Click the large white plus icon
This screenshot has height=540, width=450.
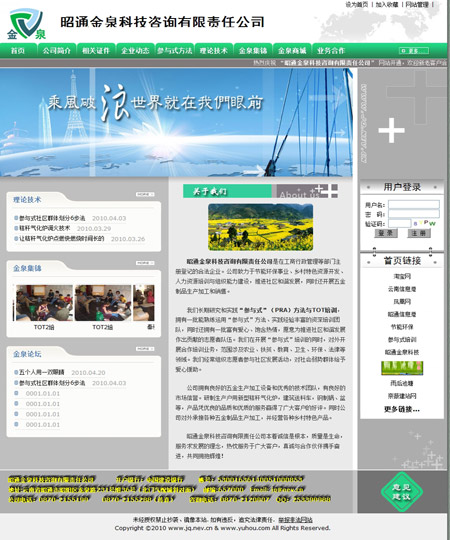tap(391, 130)
